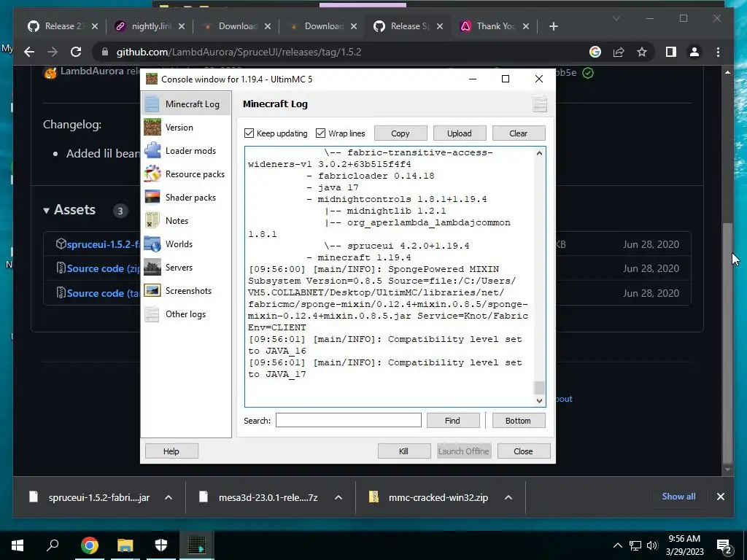Toggle the Wrap lines checkbox
The image size is (747, 560).
[x=321, y=133]
